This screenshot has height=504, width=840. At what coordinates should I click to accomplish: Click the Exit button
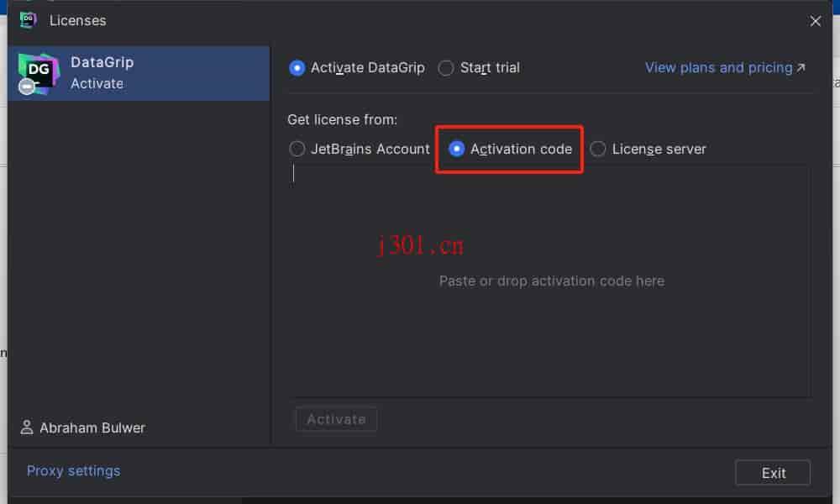pos(773,473)
